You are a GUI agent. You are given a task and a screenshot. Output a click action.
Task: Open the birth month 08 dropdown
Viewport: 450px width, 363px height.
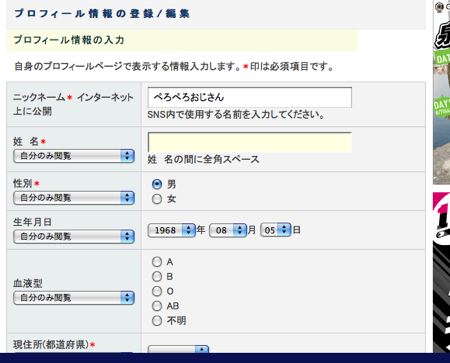(x=228, y=230)
